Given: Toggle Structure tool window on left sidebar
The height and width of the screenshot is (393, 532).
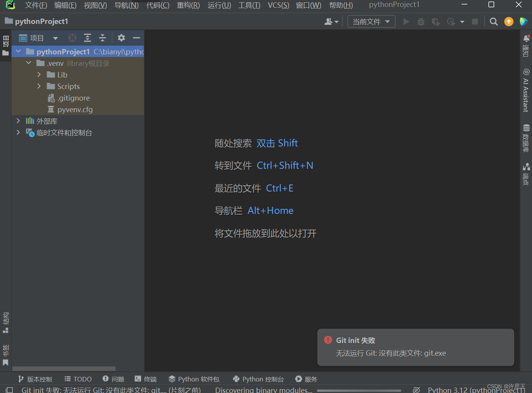Looking at the screenshot, I should click(x=6, y=323).
